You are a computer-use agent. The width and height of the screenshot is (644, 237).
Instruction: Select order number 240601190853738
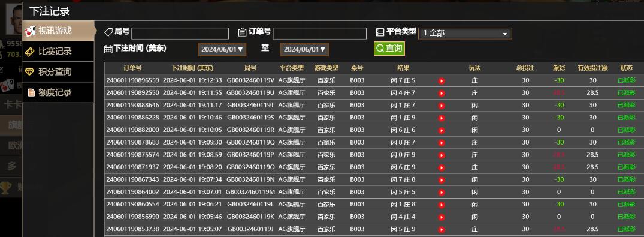(132, 229)
